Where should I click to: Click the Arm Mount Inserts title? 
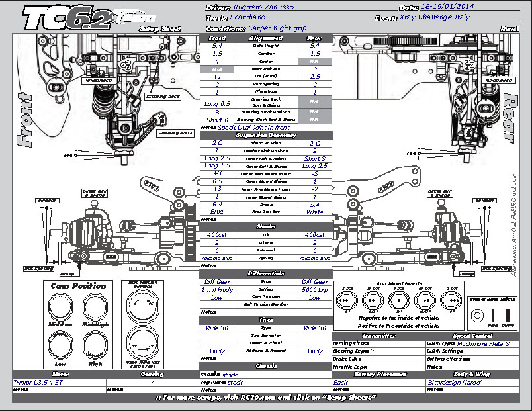pos(399,283)
